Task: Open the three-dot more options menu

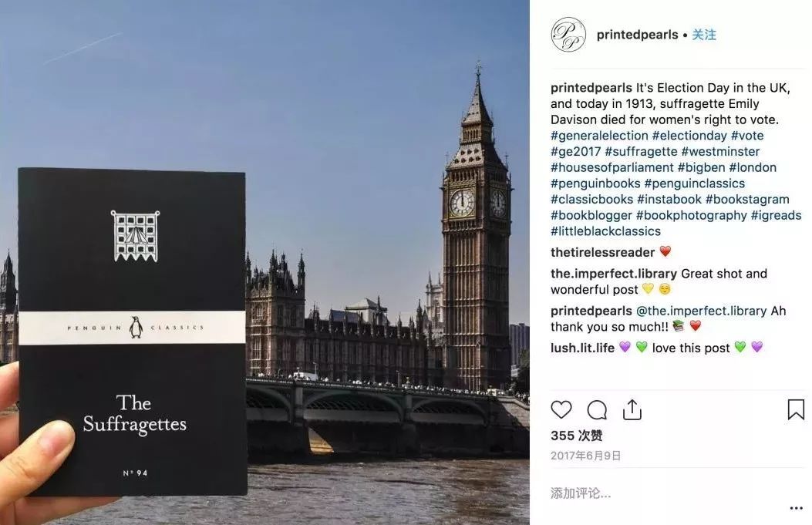Action: point(796,509)
